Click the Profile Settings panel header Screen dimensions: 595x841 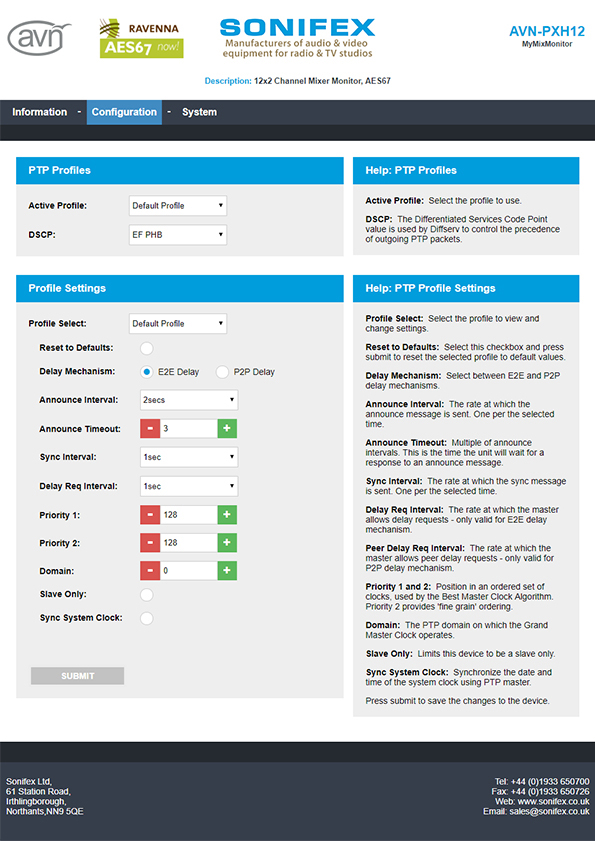tap(180, 289)
